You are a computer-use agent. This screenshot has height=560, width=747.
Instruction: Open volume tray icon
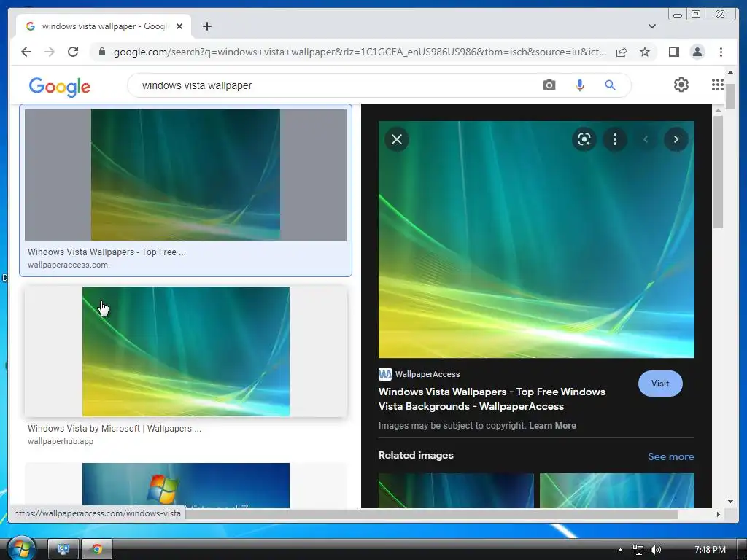(x=656, y=550)
